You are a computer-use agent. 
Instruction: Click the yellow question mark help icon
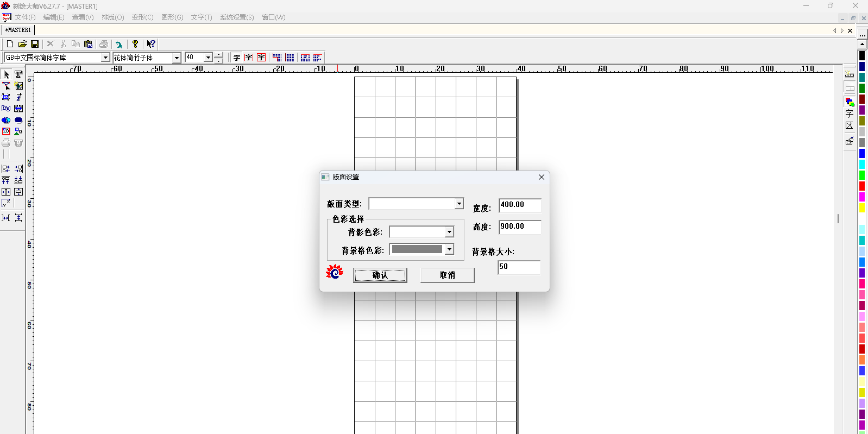tap(135, 44)
